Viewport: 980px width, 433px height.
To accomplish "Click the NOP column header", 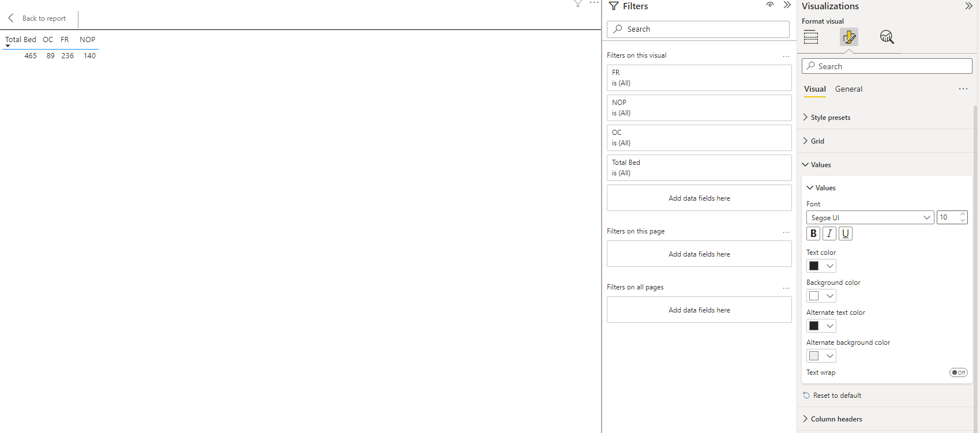I will click(87, 40).
